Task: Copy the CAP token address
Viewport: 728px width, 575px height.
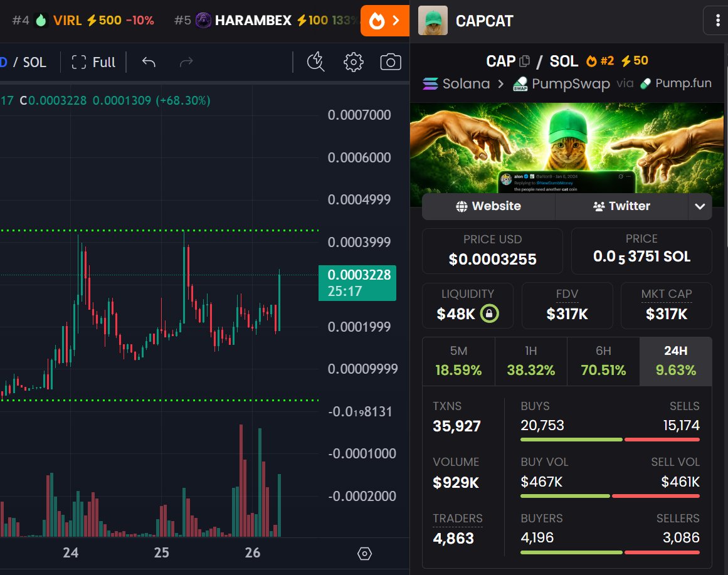Action: (525, 61)
